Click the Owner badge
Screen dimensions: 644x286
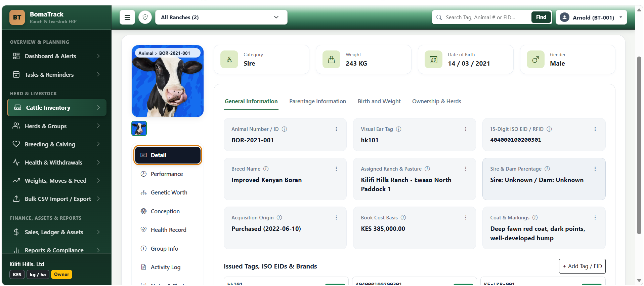61,274
